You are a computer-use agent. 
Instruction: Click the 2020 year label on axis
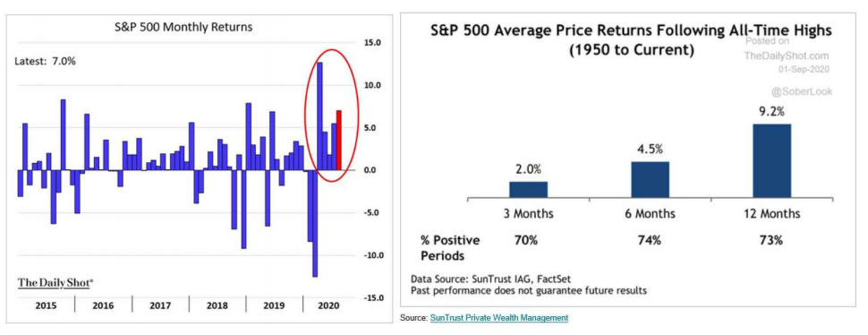pyautogui.click(x=331, y=305)
